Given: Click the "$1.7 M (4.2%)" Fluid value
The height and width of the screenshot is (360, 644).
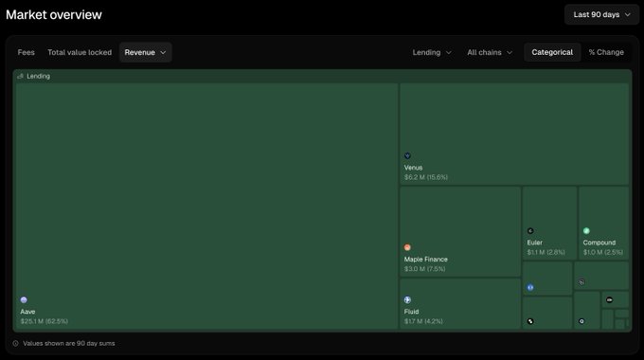Looking at the screenshot, I should pyautogui.click(x=423, y=321).
